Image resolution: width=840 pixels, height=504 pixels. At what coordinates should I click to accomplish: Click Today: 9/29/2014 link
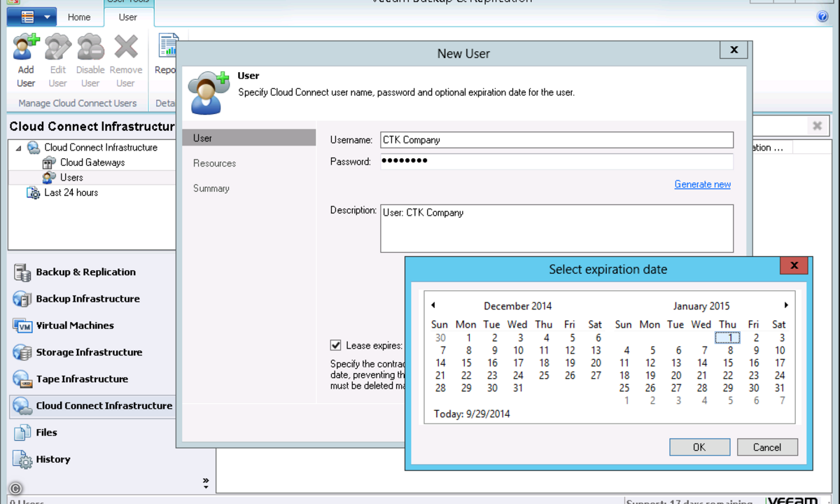point(472,414)
